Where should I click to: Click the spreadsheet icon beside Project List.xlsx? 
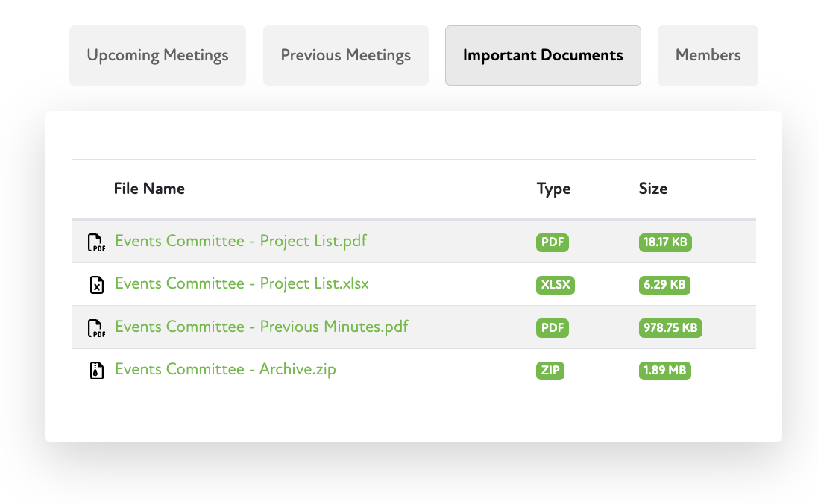[96, 285]
